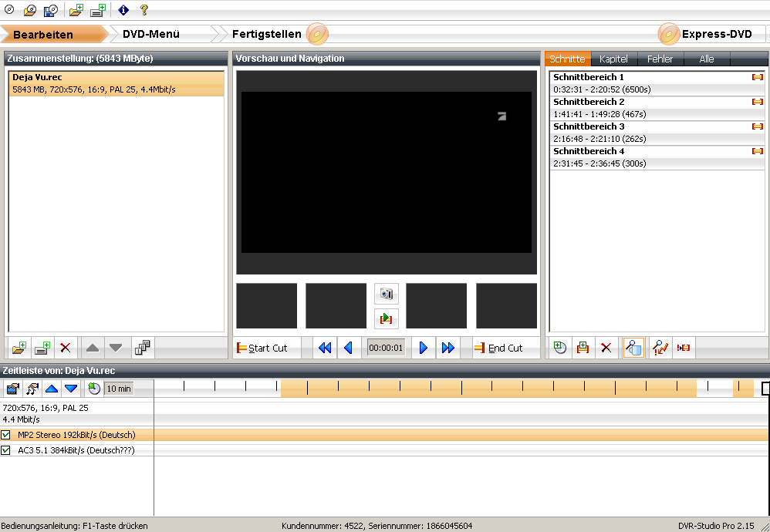Viewport: 770px width, 532px height.
Task: Click the camera snapshot icon below preview
Action: click(x=386, y=294)
